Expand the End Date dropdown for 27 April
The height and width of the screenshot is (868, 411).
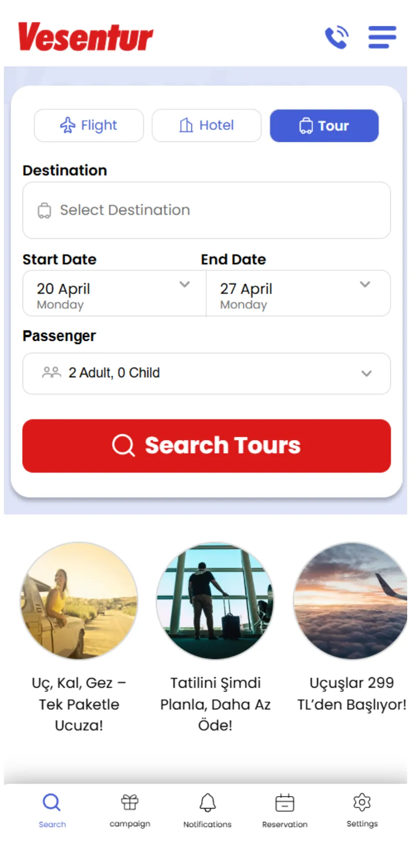point(364,285)
